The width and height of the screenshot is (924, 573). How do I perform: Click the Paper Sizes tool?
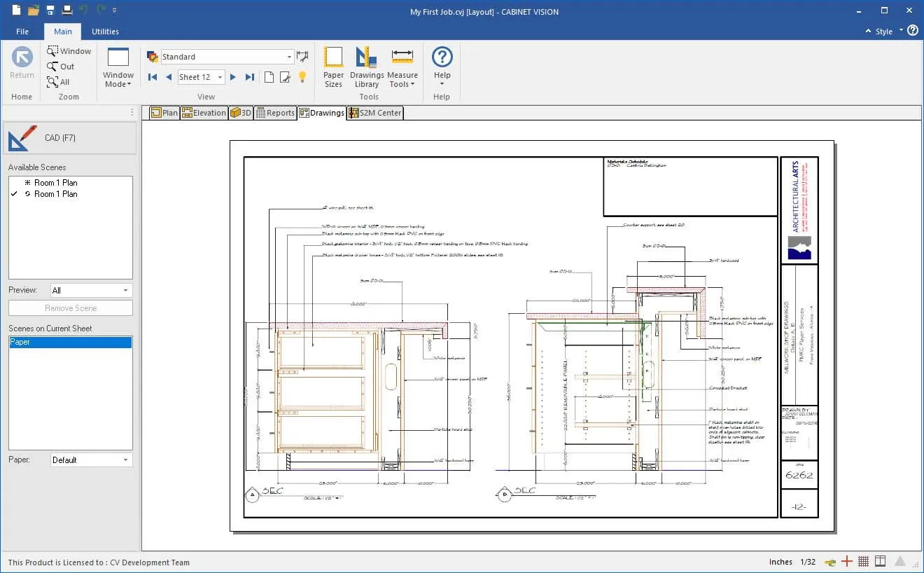333,67
